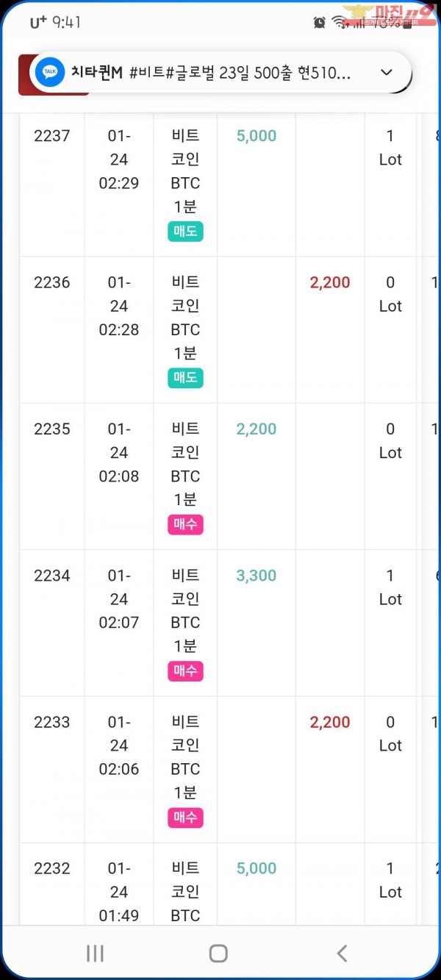Expand the KakaoTalk notification chevron
The image size is (441, 980).
(x=387, y=72)
